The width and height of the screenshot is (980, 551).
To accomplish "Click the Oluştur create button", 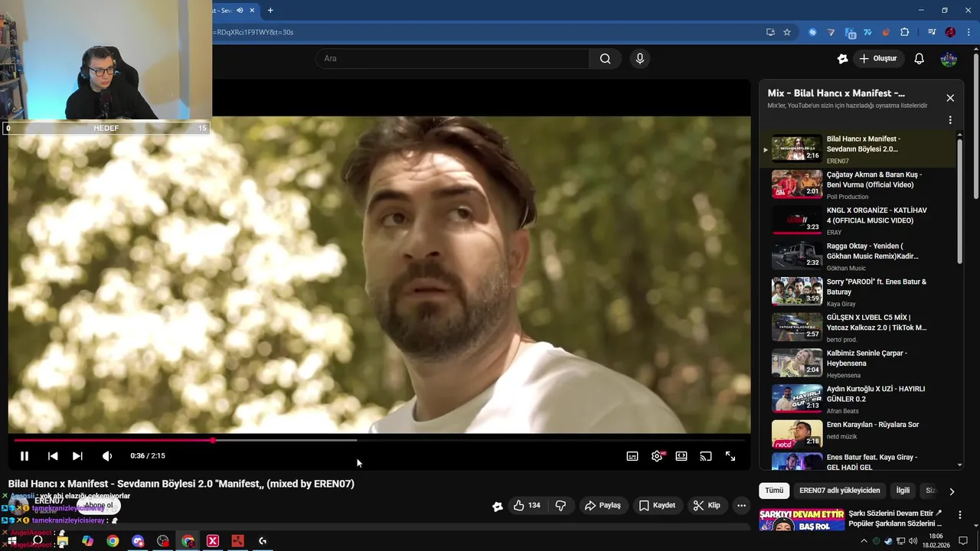I will (x=878, y=59).
